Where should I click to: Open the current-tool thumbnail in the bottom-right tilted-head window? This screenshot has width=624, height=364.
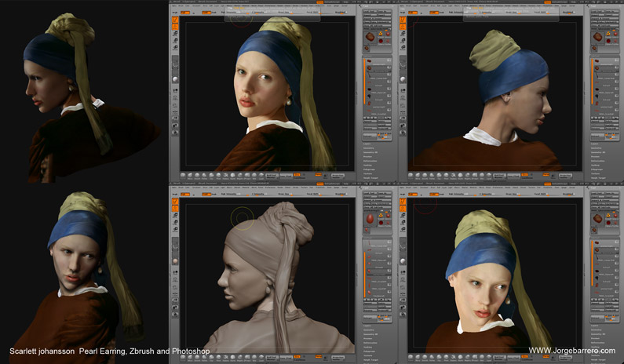[x=597, y=219]
